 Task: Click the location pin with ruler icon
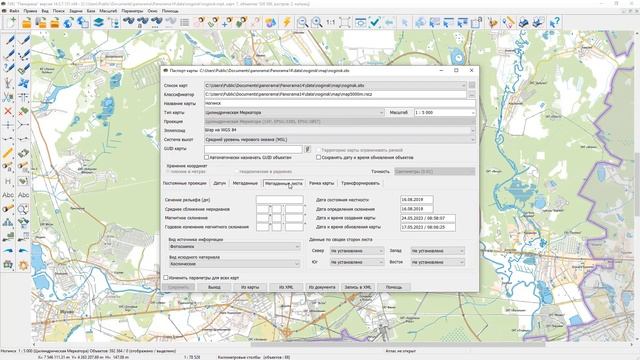point(509,22)
